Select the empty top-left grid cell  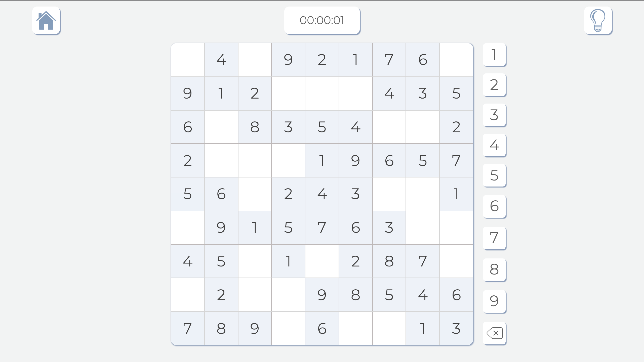188,60
